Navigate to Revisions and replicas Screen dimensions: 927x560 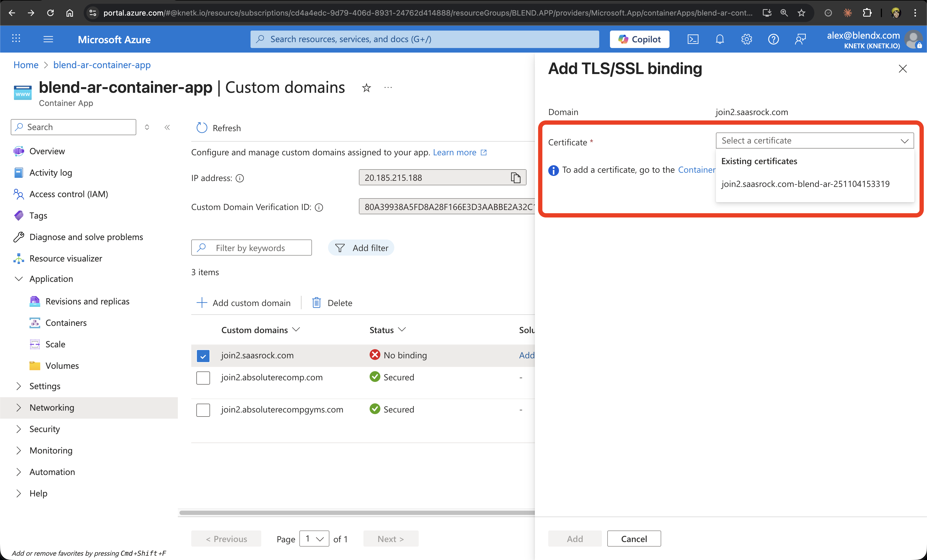[87, 301]
